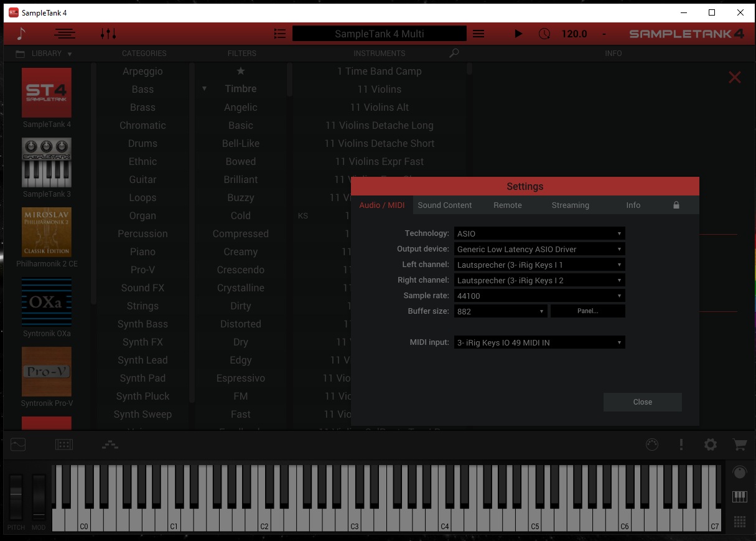Toggle the metronome clock icon
This screenshot has height=541, width=756.
[x=544, y=34]
